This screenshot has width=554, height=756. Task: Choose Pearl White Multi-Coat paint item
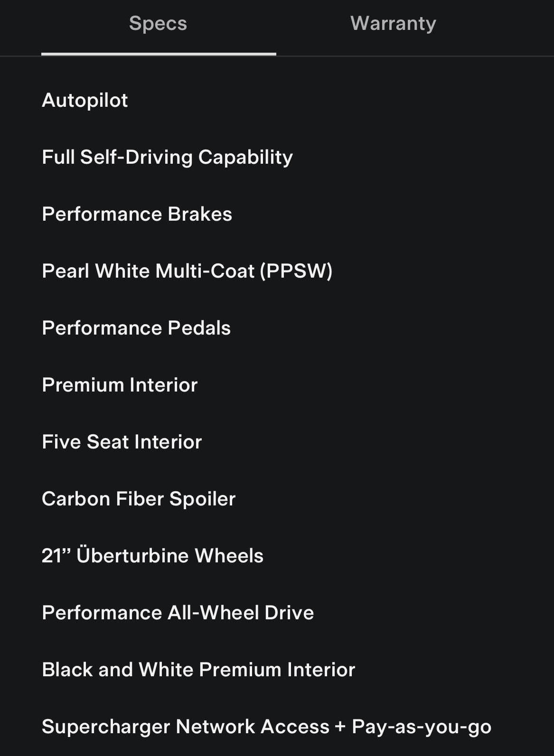click(148, 271)
